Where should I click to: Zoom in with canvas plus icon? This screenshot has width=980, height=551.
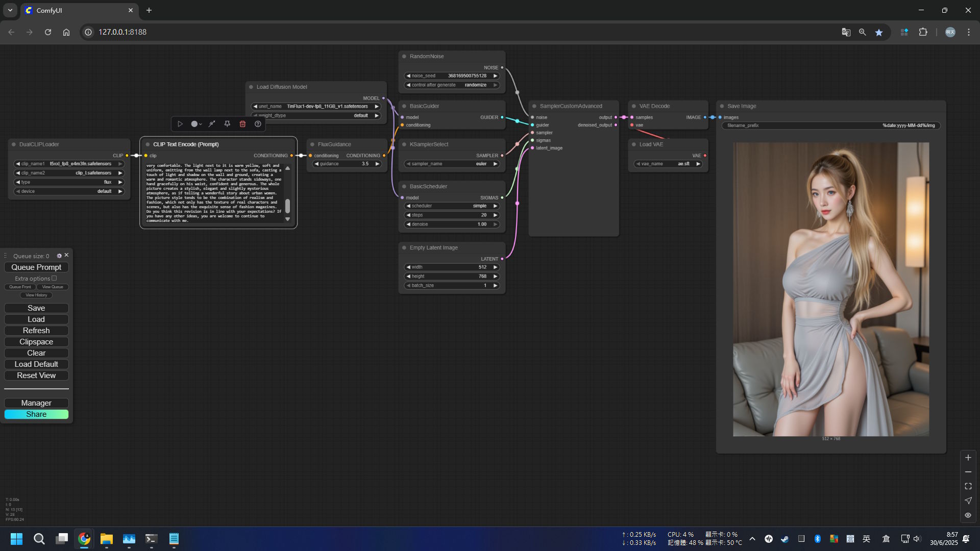[x=968, y=458]
